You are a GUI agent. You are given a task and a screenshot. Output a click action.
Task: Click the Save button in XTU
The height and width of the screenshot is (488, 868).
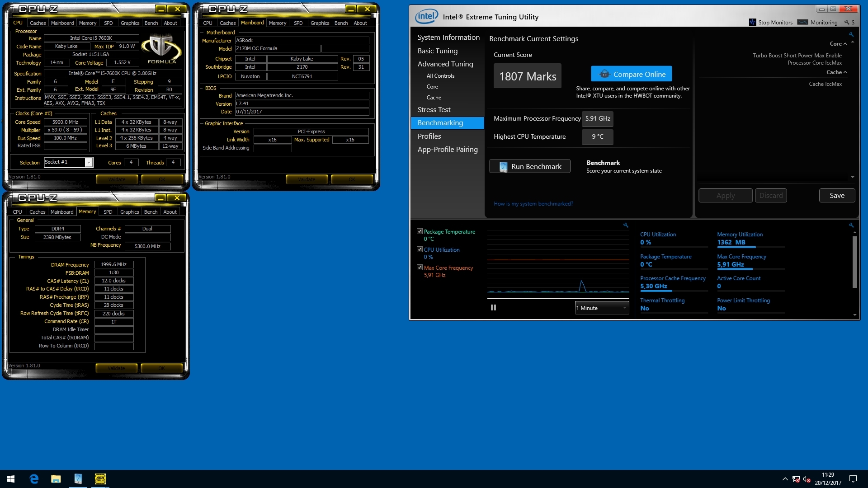click(x=837, y=196)
